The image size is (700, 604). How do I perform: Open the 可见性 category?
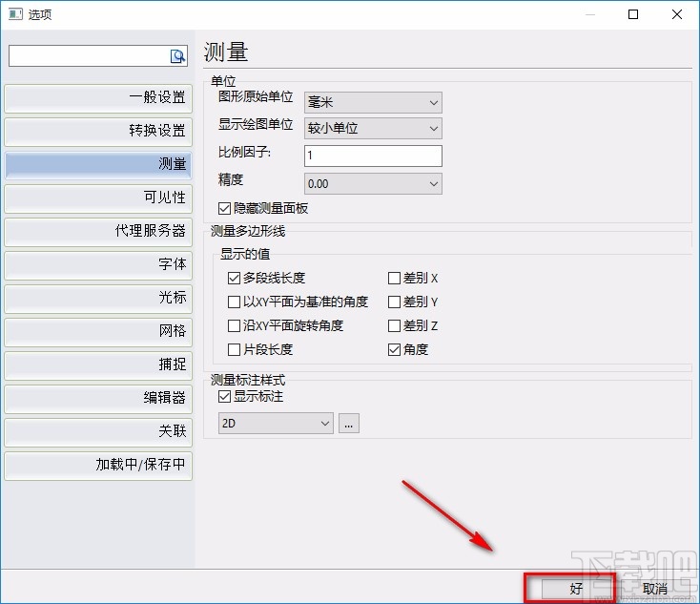click(x=98, y=198)
